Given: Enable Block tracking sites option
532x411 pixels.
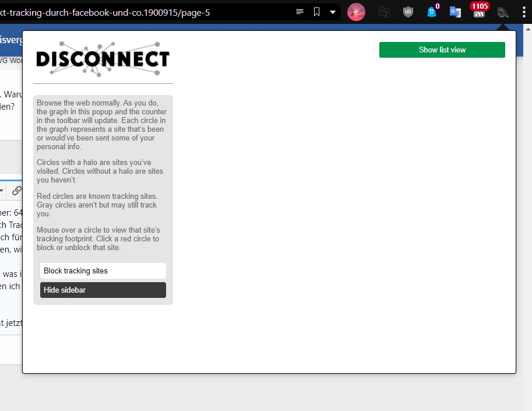Looking at the screenshot, I should point(103,271).
